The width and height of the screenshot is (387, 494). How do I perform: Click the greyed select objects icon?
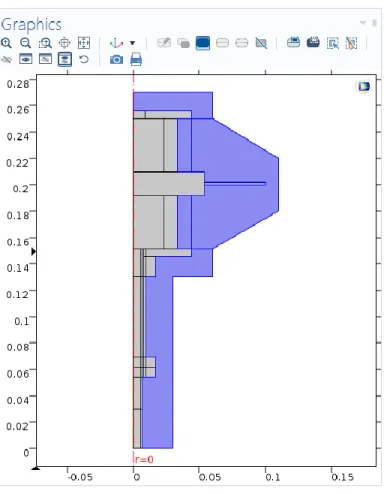coord(164,43)
